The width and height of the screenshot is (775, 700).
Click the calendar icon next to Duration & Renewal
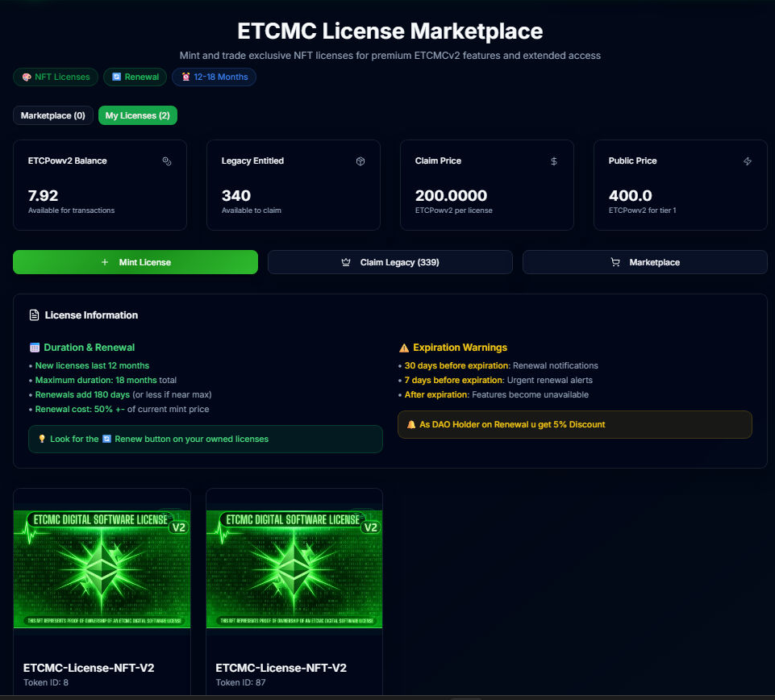[35, 348]
